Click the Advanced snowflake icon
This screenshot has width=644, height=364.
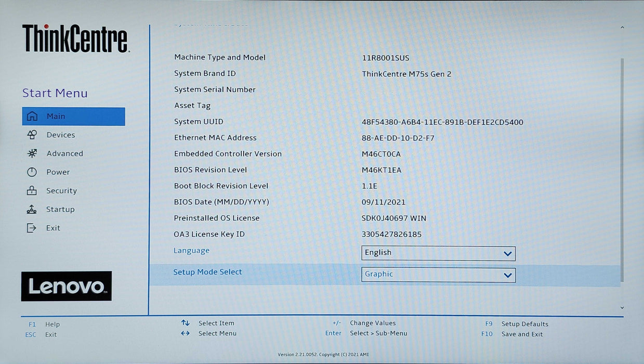[32, 153]
